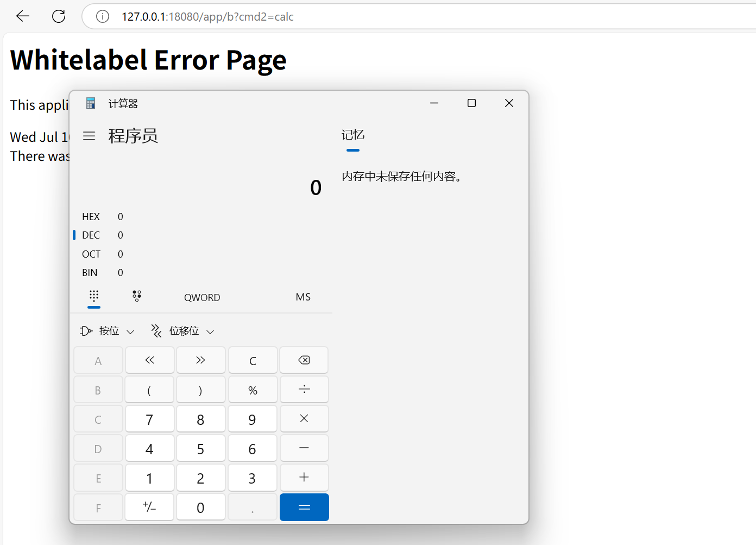The image size is (756, 545).
Task: Click the digit 1 key
Action: click(x=150, y=478)
